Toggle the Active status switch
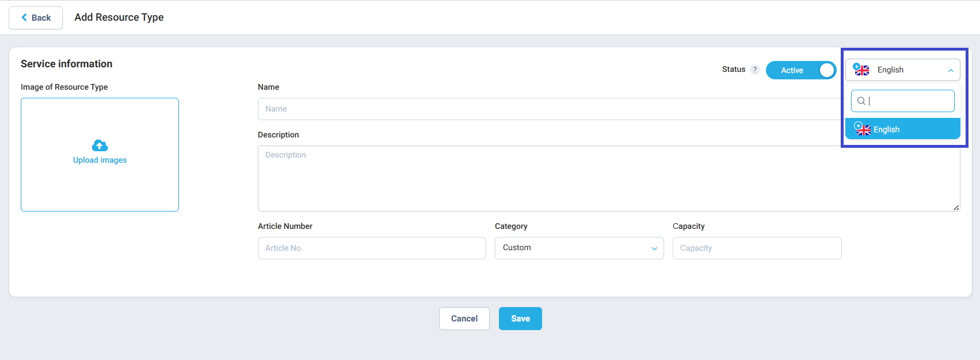The width and height of the screenshot is (980, 360). (801, 70)
